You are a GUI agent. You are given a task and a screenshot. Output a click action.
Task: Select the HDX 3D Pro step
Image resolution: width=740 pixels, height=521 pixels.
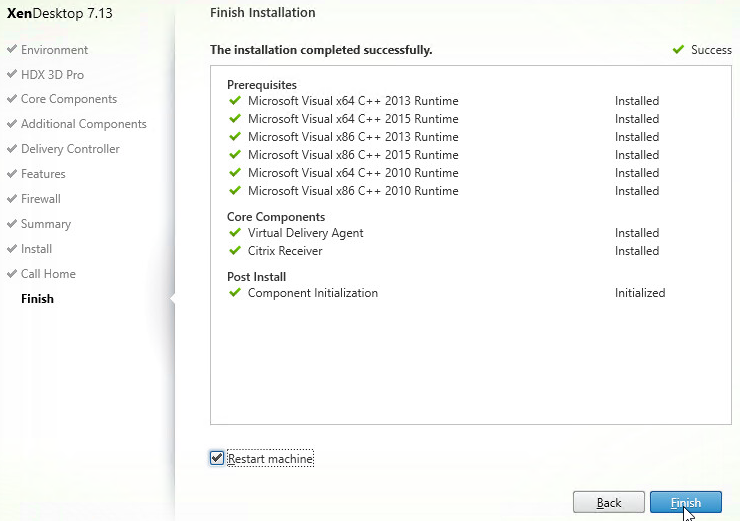(x=52, y=75)
